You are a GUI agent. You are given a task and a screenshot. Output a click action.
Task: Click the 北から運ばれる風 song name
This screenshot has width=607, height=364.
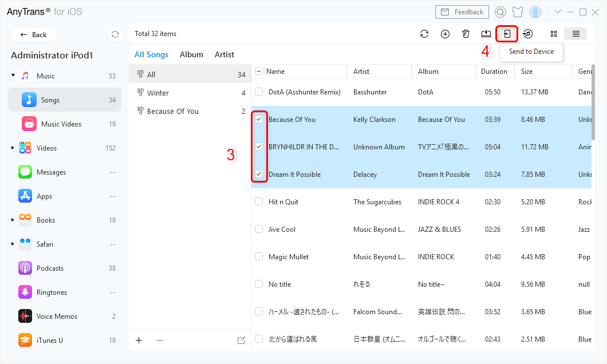tap(293, 339)
